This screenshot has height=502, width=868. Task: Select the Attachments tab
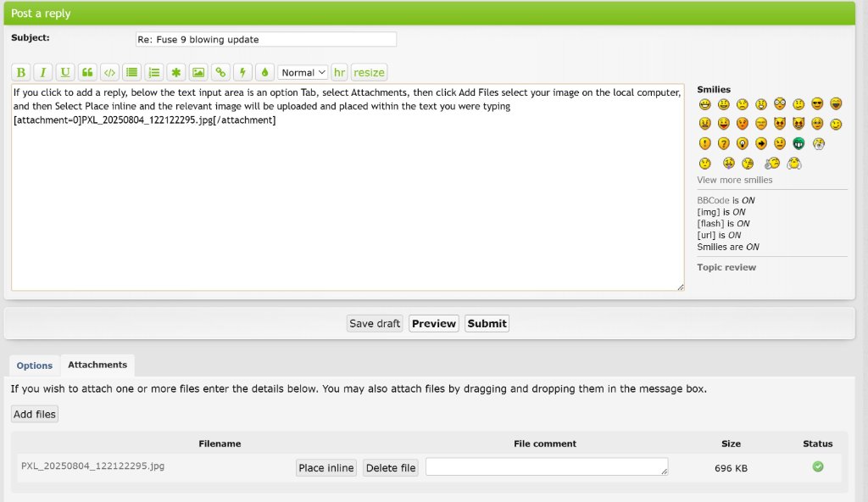(x=97, y=365)
